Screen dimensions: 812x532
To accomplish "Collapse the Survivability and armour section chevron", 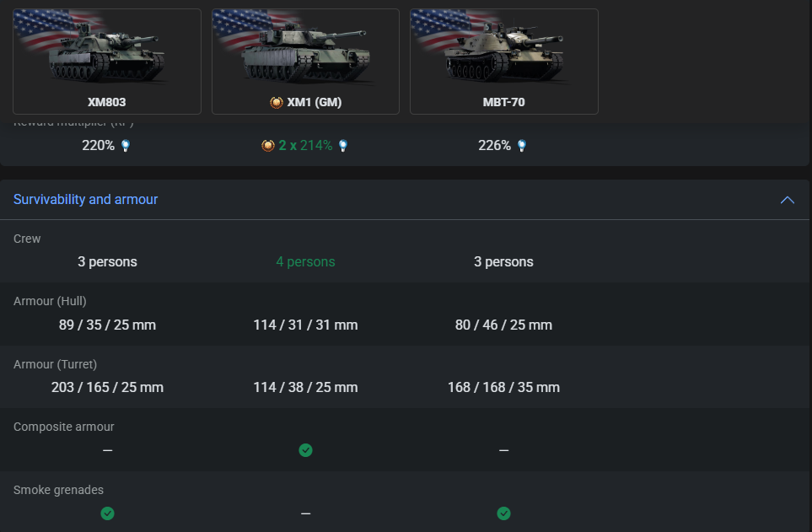I will coord(788,200).
